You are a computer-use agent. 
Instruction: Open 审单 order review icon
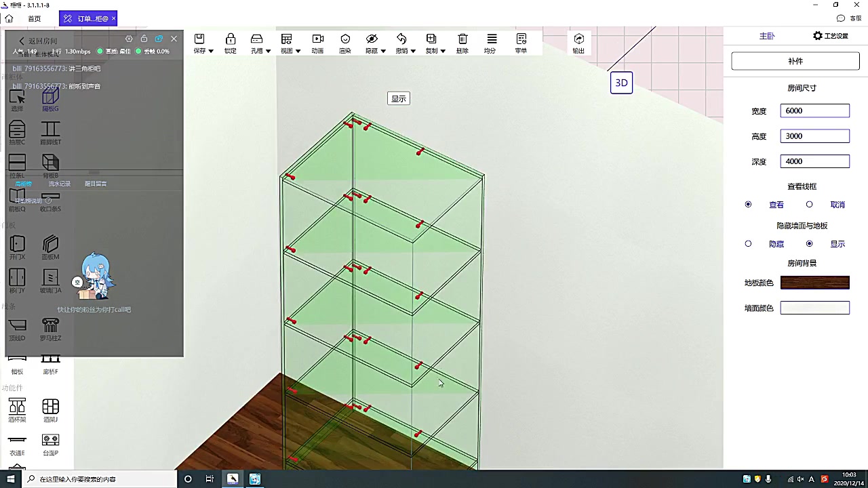[521, 39]
